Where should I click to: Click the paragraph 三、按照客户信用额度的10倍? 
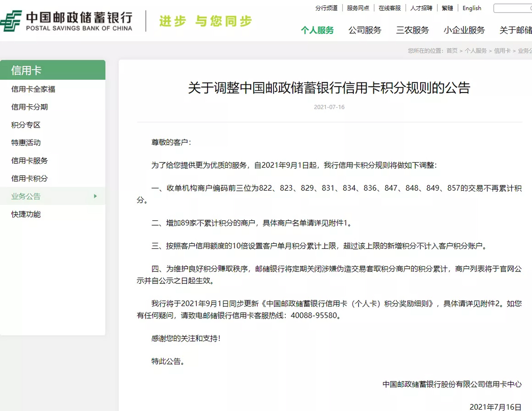pyautogui.click(x=320, y=246)
